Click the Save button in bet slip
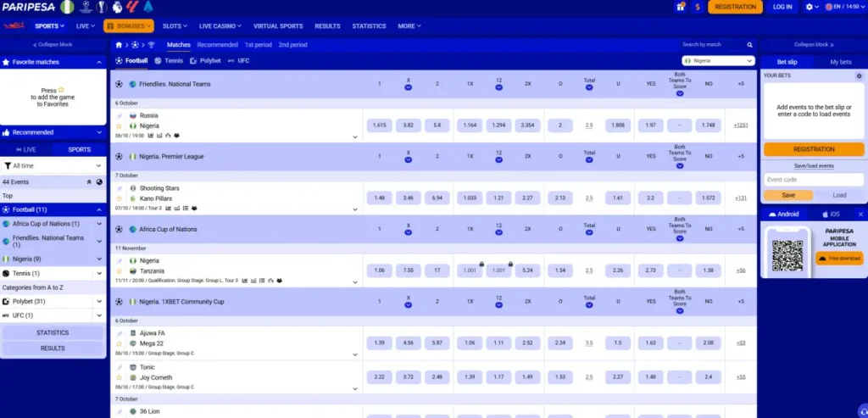The image size is (868, 418). 788,196
